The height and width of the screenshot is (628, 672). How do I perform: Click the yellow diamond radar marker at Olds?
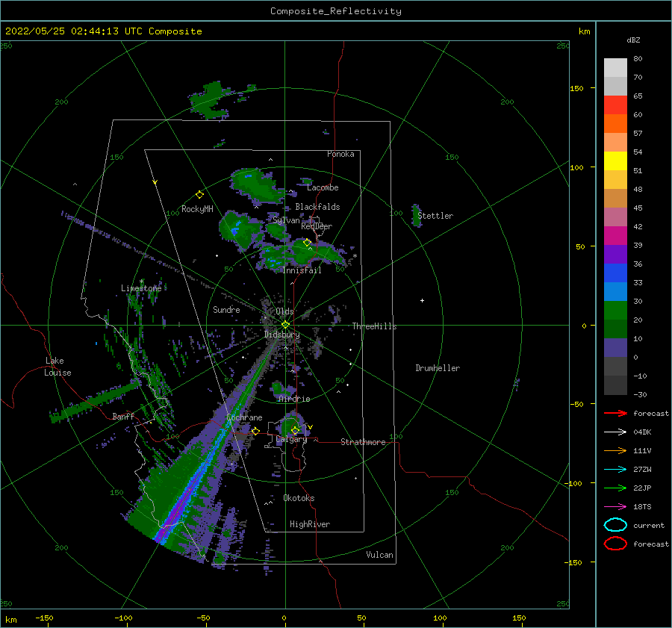coord(285,325)
